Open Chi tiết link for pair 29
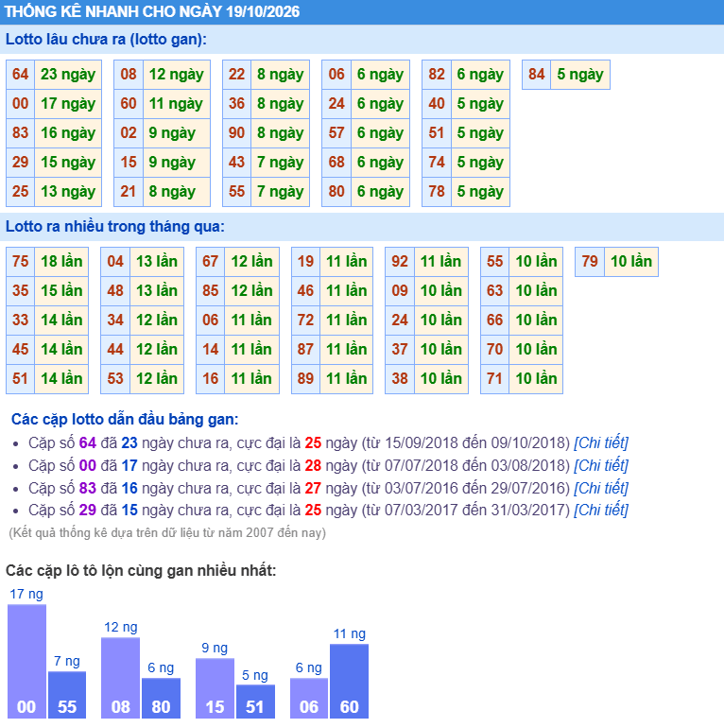This screenshot has height=728, width=724. 601,511
